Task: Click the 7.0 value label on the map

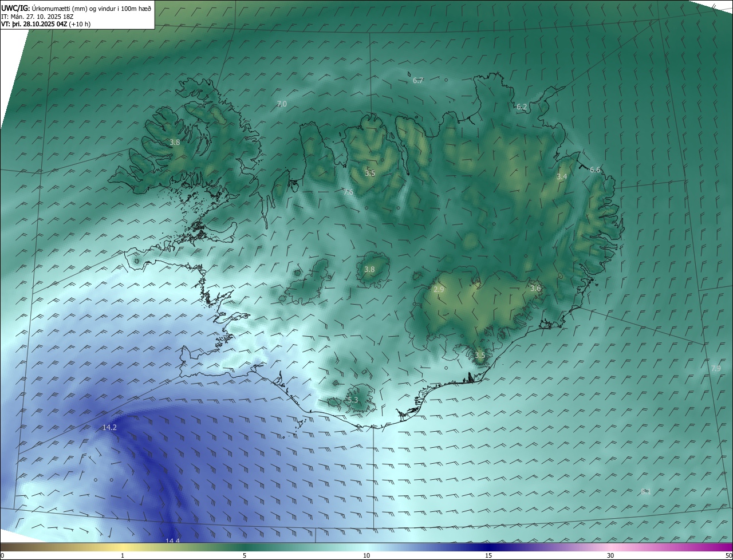Action: (x=281, y=104)
